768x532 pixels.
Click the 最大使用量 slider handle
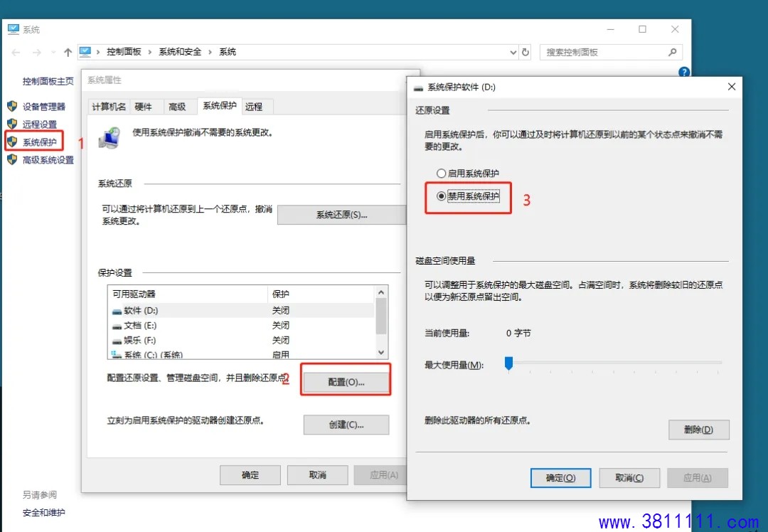tap(509, 363)
